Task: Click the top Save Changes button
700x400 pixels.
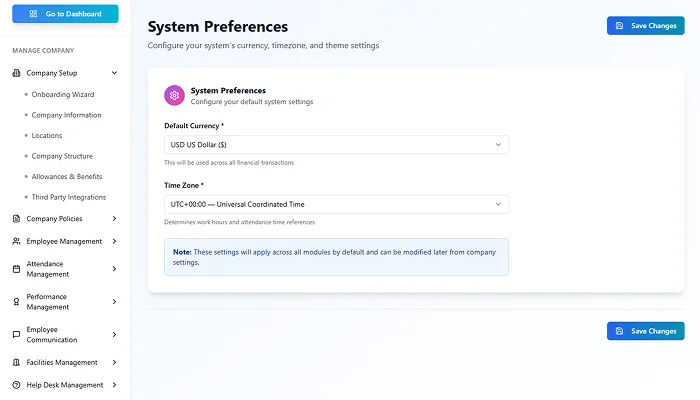Action: (x=645, y=26)
